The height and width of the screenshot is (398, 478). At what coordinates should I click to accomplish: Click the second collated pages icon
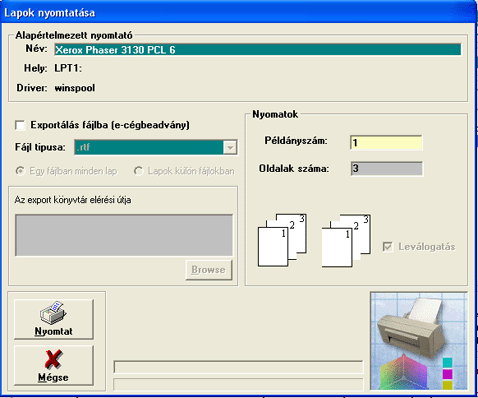pyautogui.click(x=346, y=240)
